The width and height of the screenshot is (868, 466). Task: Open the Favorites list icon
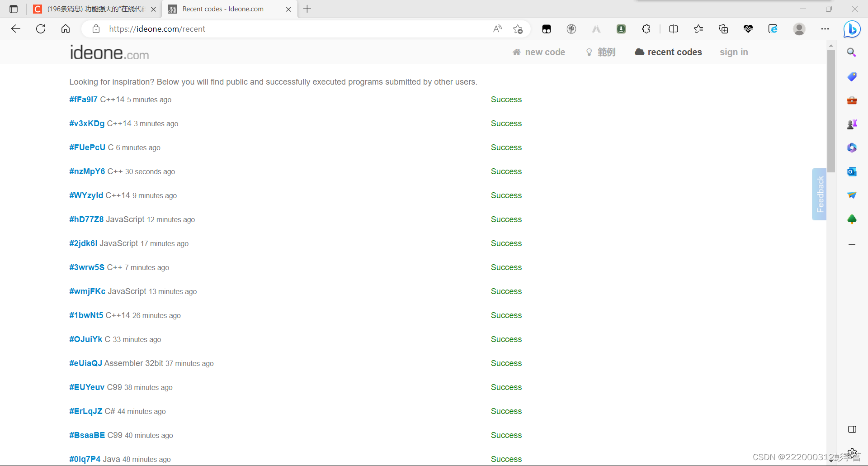tap(698, 29)
